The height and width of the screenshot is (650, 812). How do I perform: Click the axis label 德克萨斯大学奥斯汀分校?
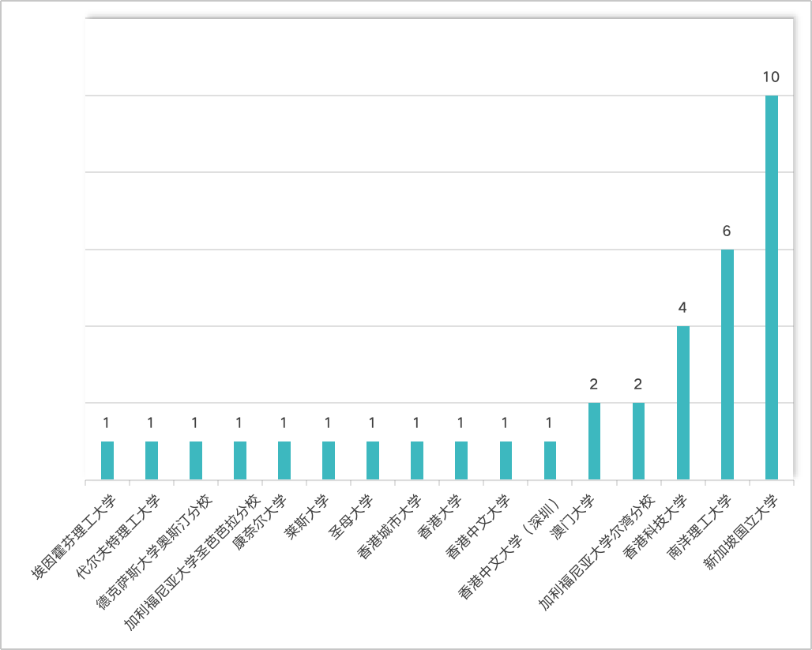coord(154,552)
